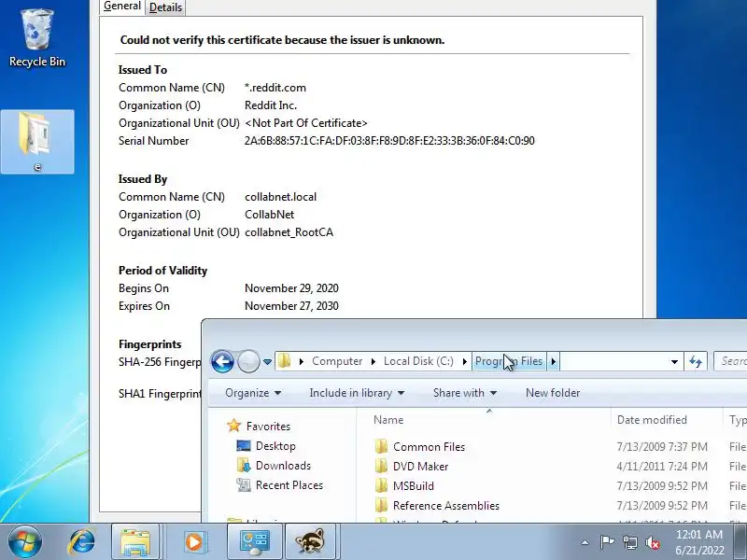Image resolution: width=747 pixels, height=560 pixels.
Task: Open Action Center flag icon
Action: [x=607, y=542]
